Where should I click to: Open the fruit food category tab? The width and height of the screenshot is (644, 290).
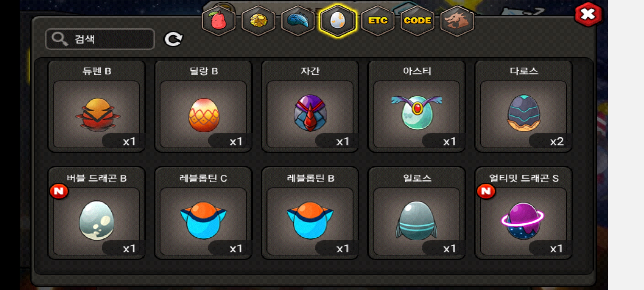click(x=219, y=21)
